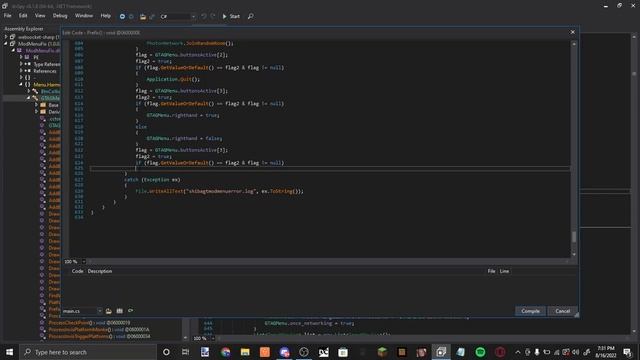Click the Open file folder icon in the main toolbar
Viewport: 640px width, 360px height.
point(142,17)
